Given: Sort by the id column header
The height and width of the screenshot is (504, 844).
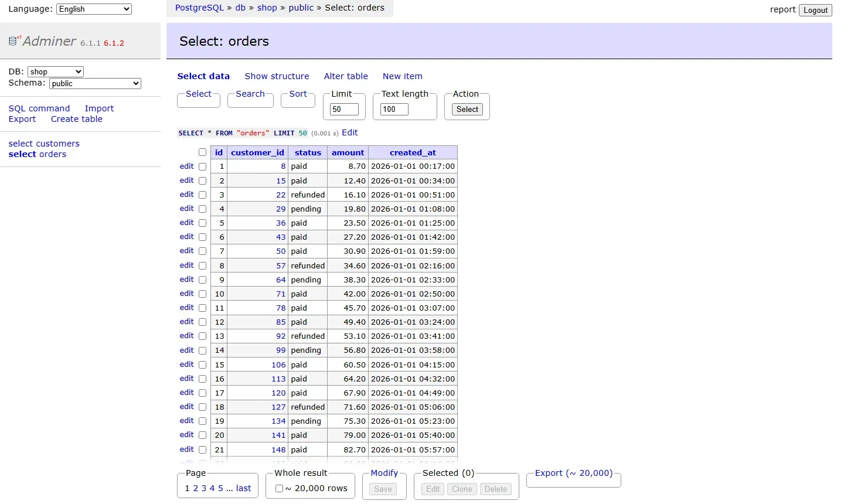Looking at the screenshot, I should tap(219, 152).
